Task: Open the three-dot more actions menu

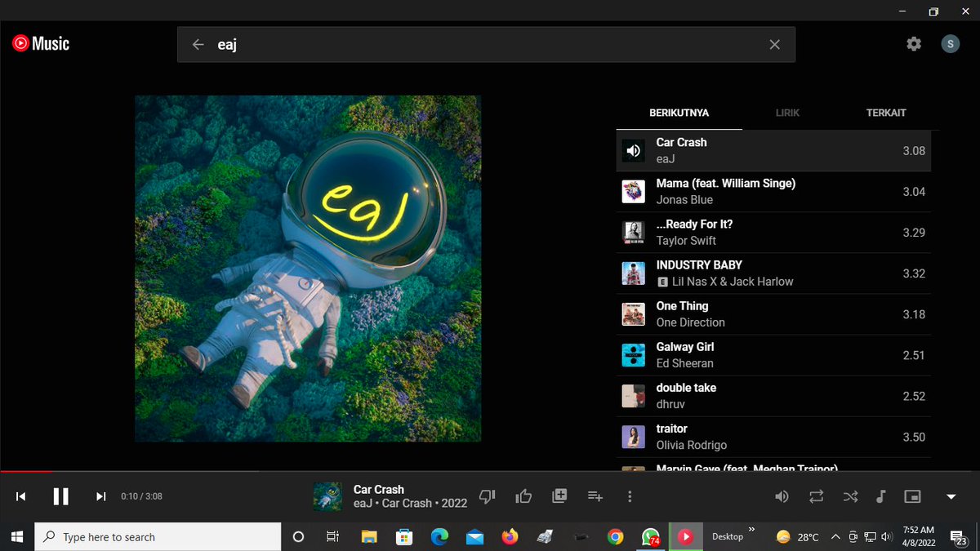Action: (630, 496)
